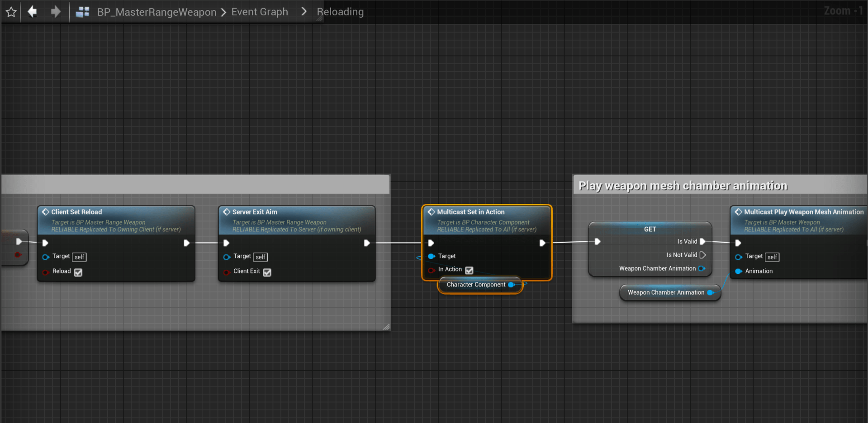Select the Multicast Play Weapon Mesh Animation node title

[x=803, y=212]
